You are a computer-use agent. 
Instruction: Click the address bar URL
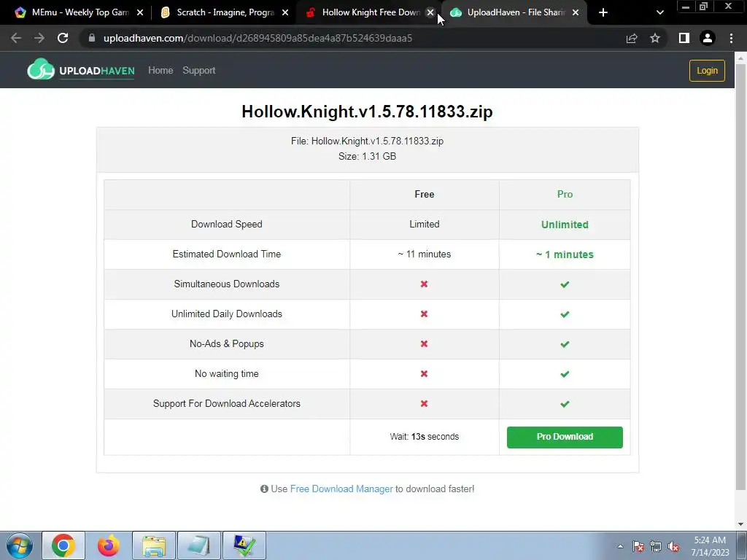pyautogui.click(x=258, y=38)
